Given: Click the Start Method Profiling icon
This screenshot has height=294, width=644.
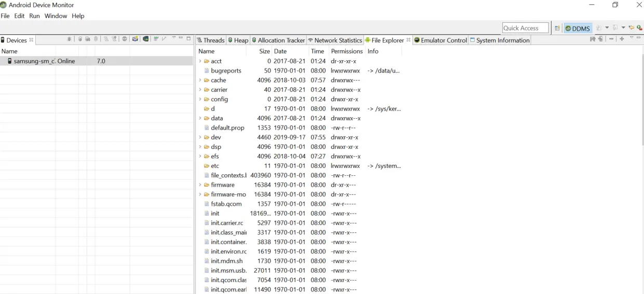Looking at the screenshot, I should [114, 39].
